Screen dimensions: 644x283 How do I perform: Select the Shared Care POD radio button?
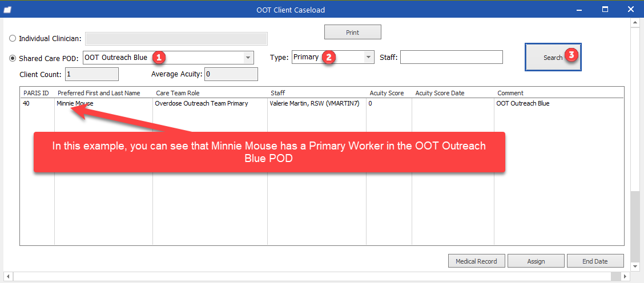pyautogui.click(x=13, y=58)
